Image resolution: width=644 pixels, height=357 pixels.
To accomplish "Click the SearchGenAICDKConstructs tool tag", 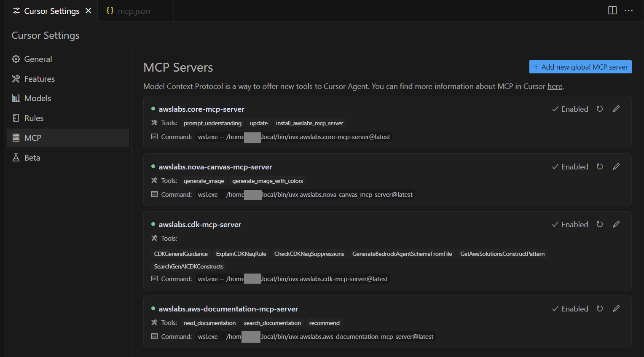I will pos(189,266).
